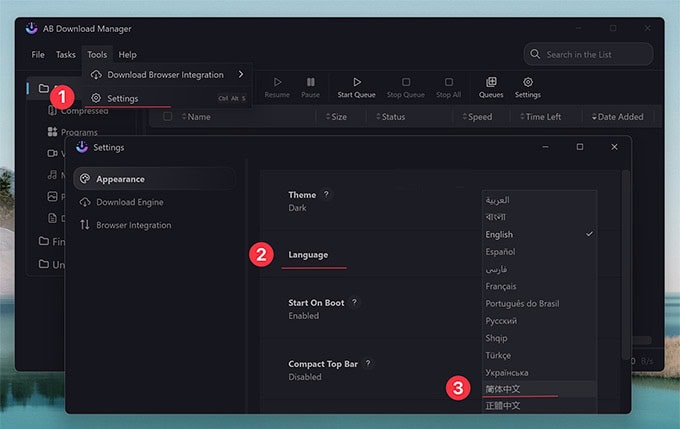Image resolution: width=680 pixels, height=429 pixels.
Task: Sort the list by Time Left column
Action: point(540,117)
